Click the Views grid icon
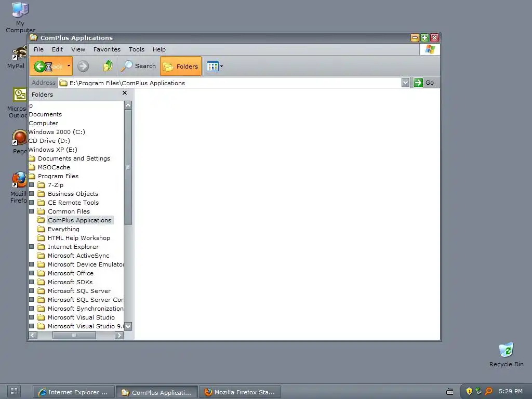This screenshot has width=532, height=399. click(x=212, y=66)
